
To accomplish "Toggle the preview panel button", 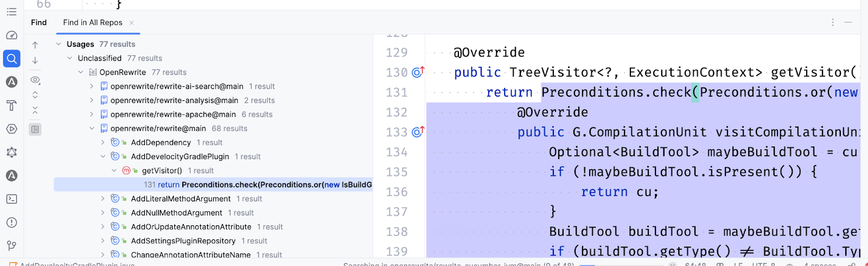I will pyautogui.click(x=35, y=129).
